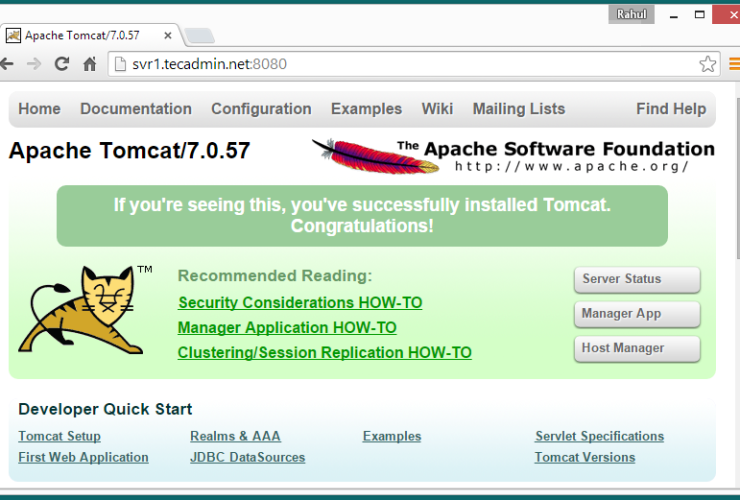The width and height of the screenshot is (740, 500).
Task: Bookmark page with the star icon
Action: click(x=708, y=64)
